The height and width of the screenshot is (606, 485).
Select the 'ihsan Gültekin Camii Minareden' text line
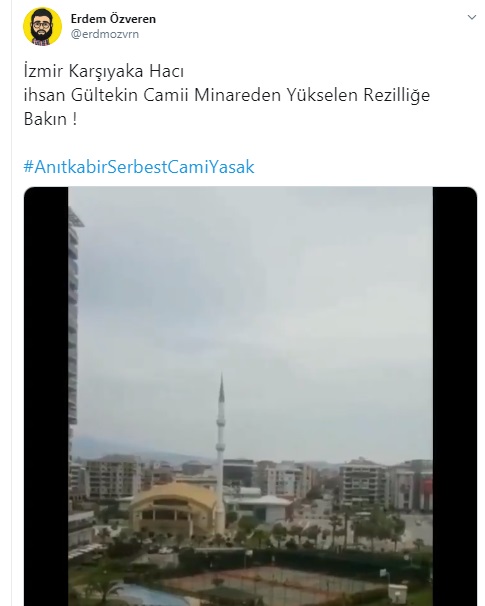pyautogui.click(x=153, y=95)
